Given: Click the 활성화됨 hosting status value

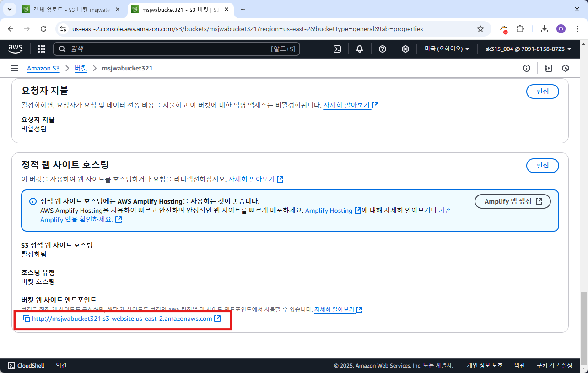Looking at the screenshot, I should tap(34, 254).
